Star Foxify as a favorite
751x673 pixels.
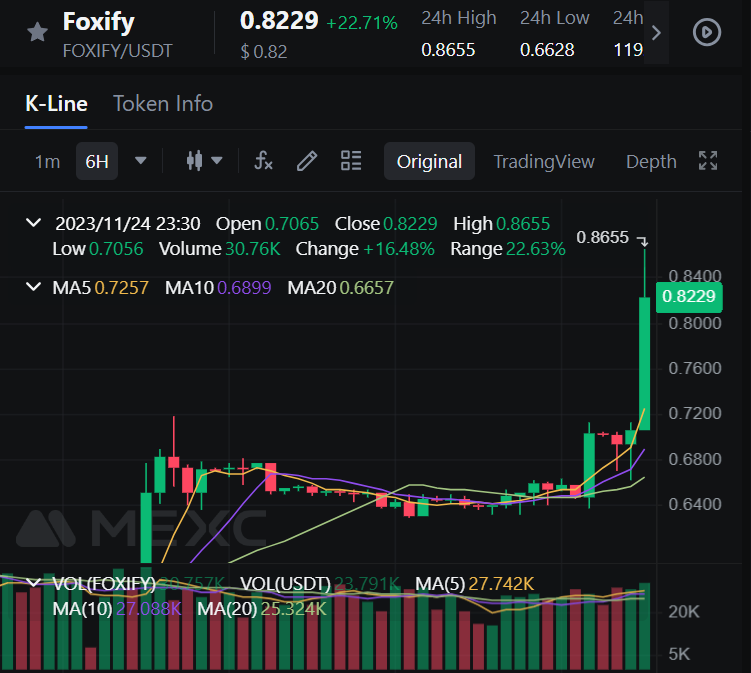[37, 33]
